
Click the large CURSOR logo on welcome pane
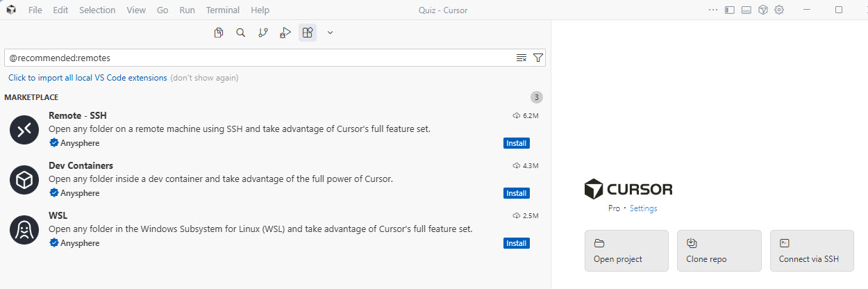(628, 189)
